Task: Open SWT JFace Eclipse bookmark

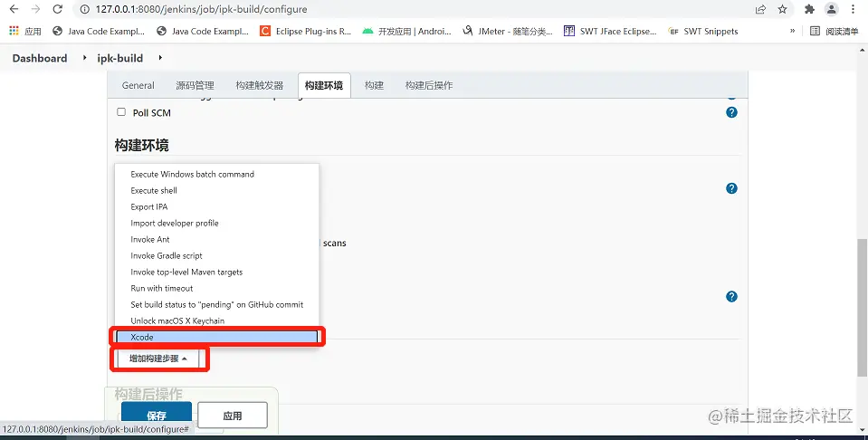Action: click(x=610, y=32)
